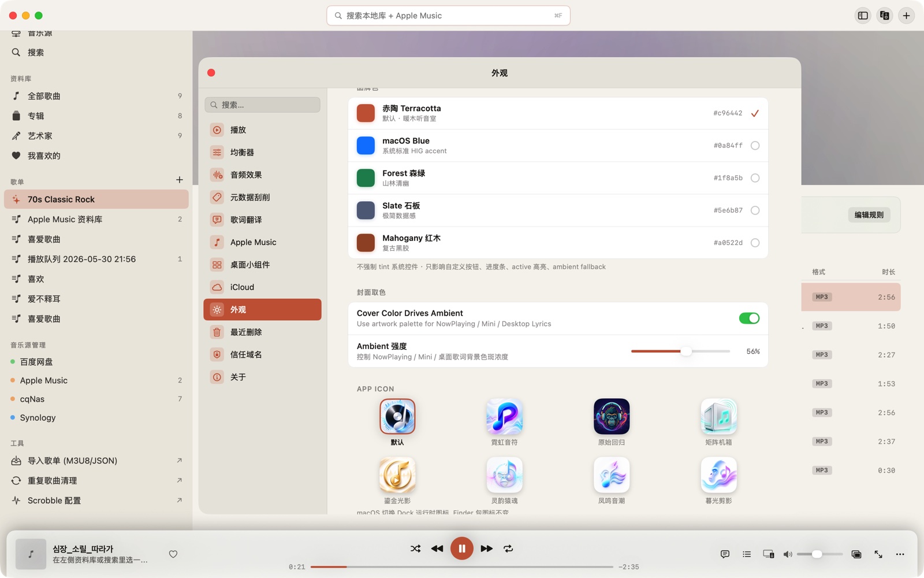The image size is (924, 578).
Task: Open 艺术家 artists in sidebar
Action: (96, 136)
